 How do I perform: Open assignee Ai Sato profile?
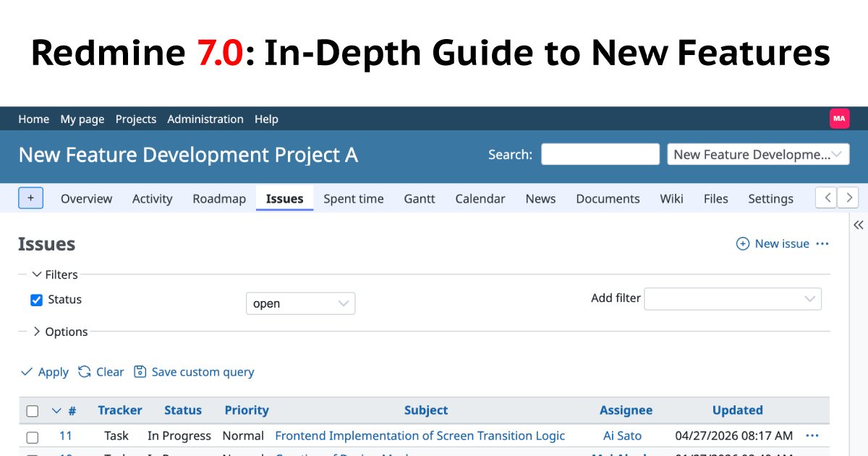pyautogui.click(x=623, y=436)
